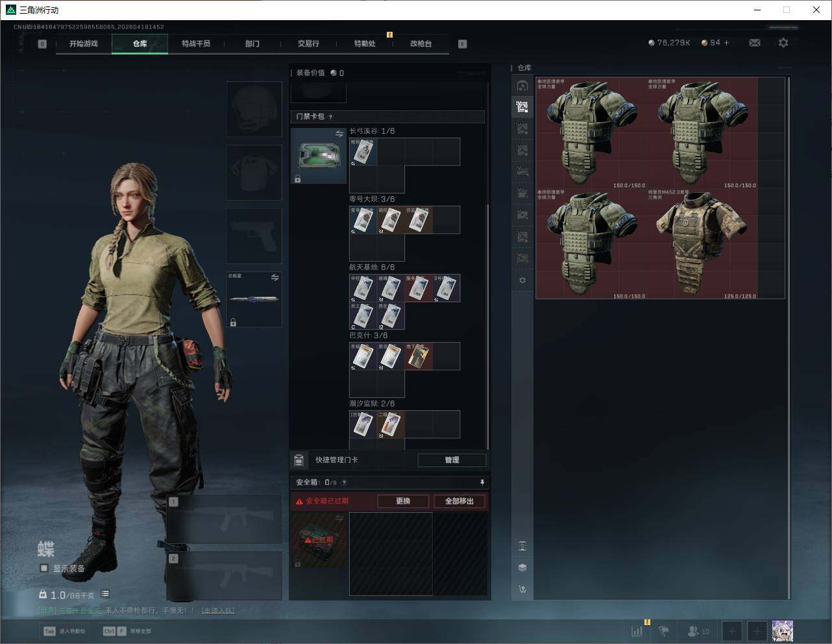Select the 仓库 tab

140,43
